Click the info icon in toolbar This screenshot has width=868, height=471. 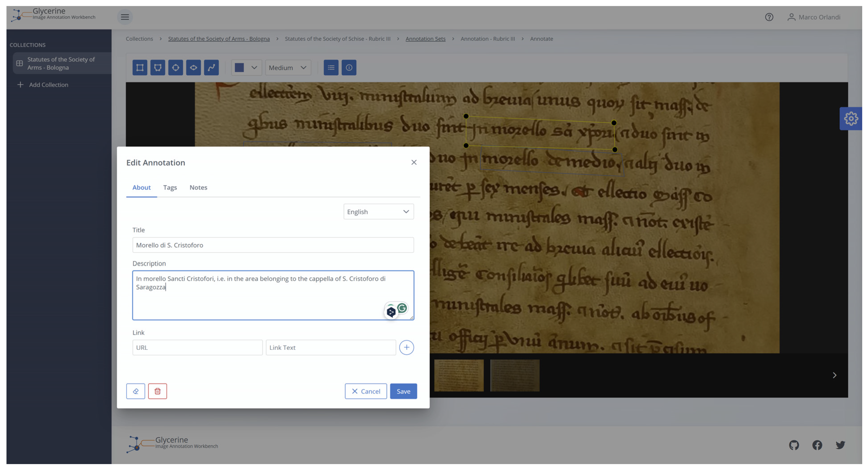(349, 68)
